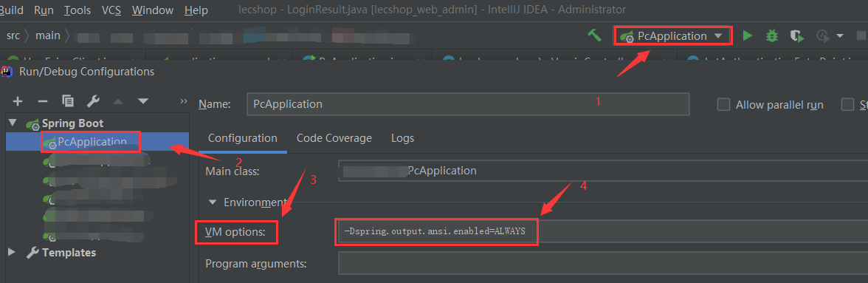Select PcApplication in configuration tree
The height and width of the screenshot is (283, 868).
pyautogui.click(x=92, y=142)
